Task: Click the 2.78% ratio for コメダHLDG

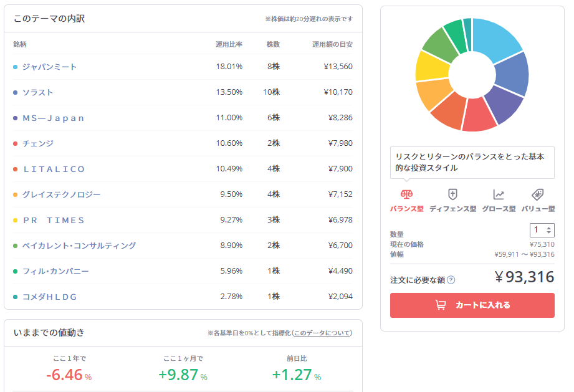Action: (231, 297)
